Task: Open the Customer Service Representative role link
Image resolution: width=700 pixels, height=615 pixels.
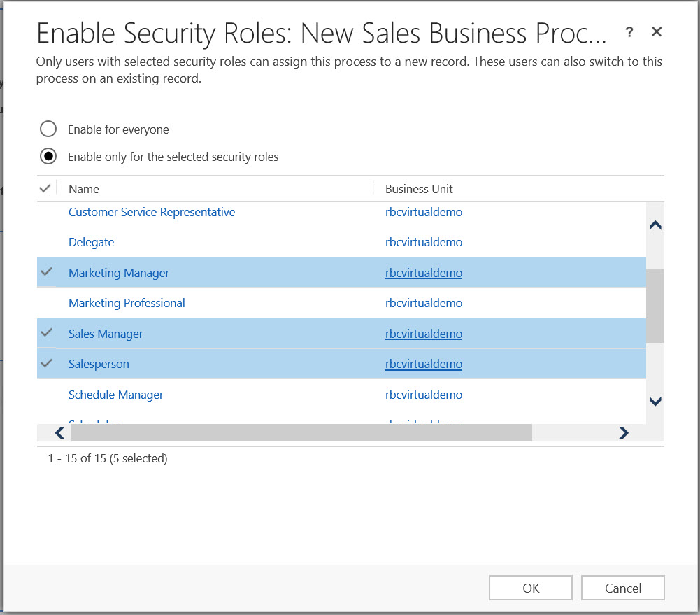Action: point(152,212)
